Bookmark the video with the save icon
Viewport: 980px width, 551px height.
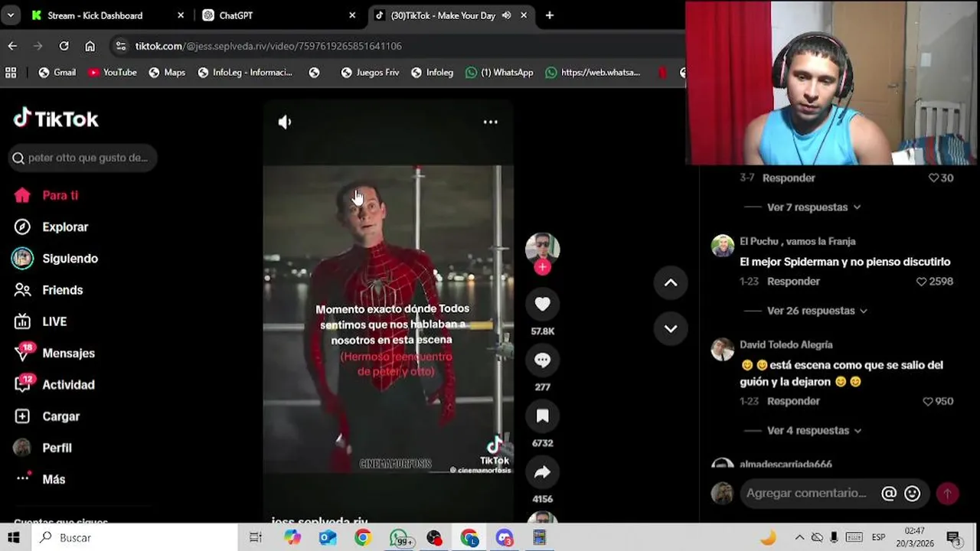point(542,416)
